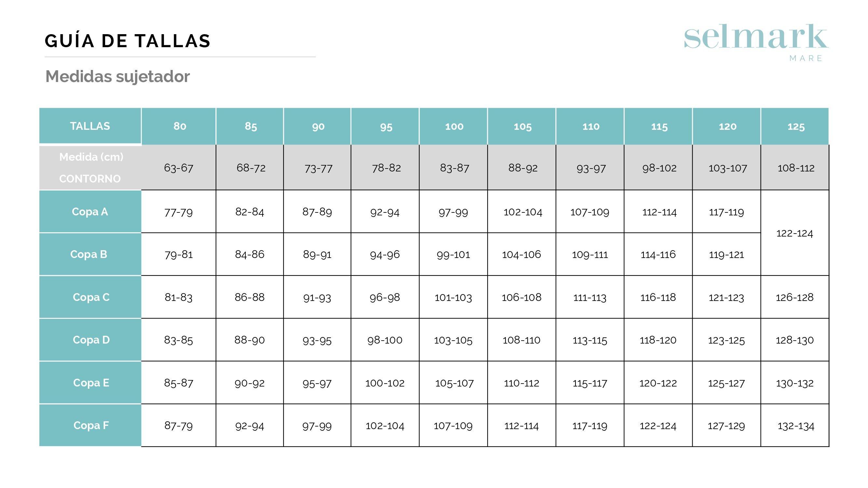Click the selmark MARE logo
Screen dimensions: 868x488
click(x=756, y=41)
